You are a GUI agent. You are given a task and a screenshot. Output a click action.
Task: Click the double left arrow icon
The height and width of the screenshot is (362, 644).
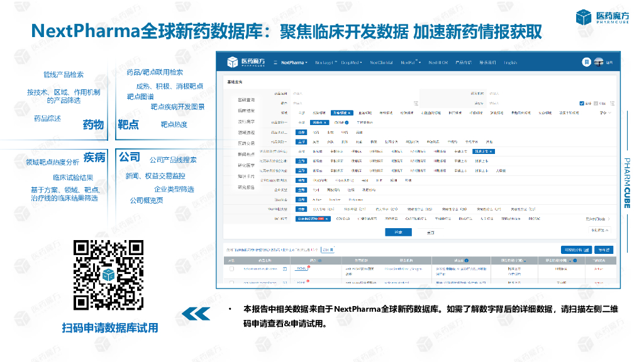pyautogui.click(x=196, y=314)
